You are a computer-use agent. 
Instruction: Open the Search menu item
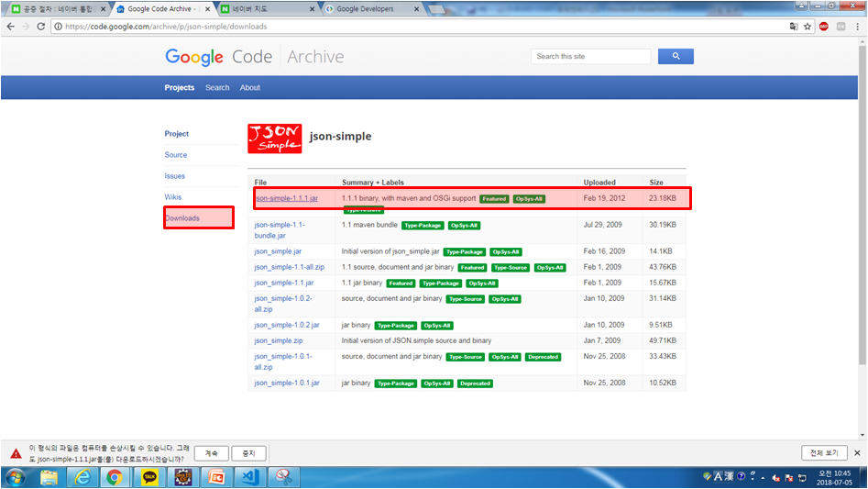point(217,87)
